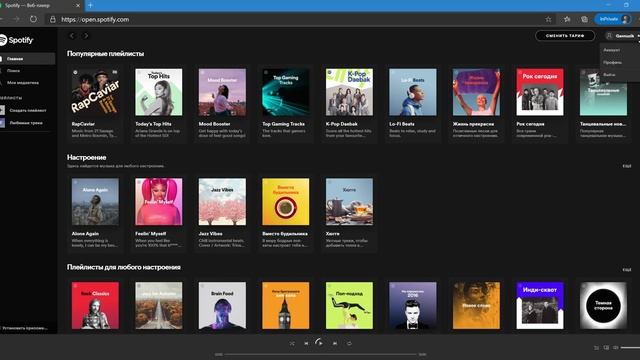
Task: Click the Настроение section heading
Action: pos(87,158)
